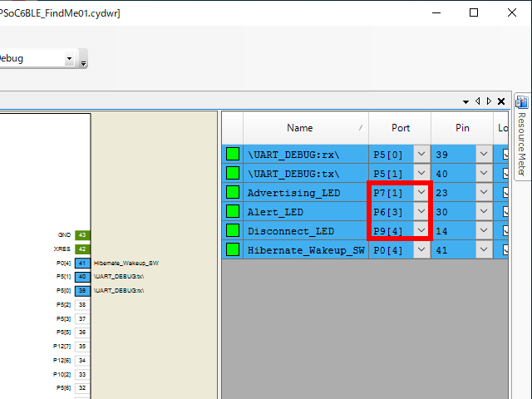532x399 pixels.
Task: Toggle the Lock checkbox for \UART_DEBUG:rx\
Action: [x=505, y=154]
